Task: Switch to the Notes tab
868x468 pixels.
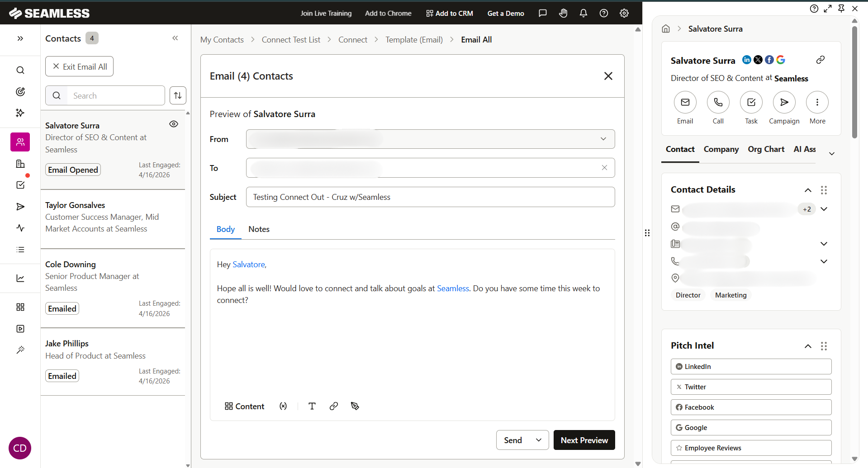Action: 259,229
